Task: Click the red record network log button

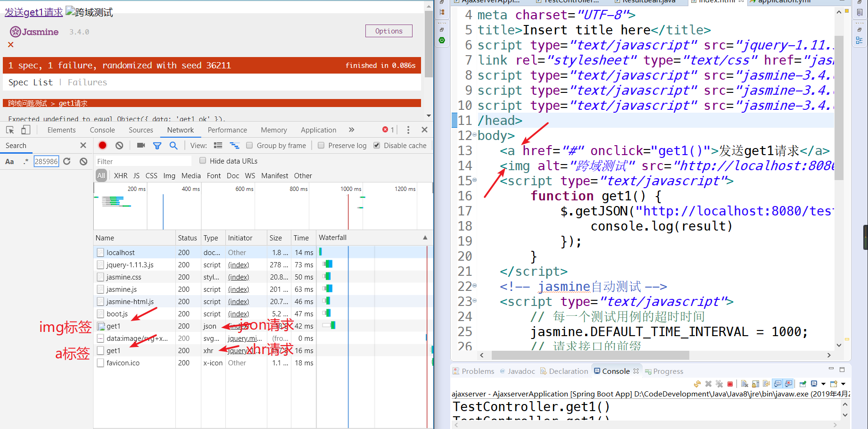Action: pos(102,146)
